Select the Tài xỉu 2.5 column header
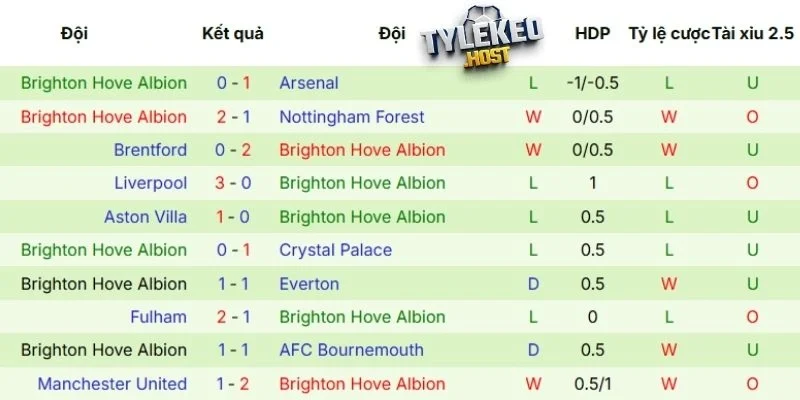 (x=752, y=34)
